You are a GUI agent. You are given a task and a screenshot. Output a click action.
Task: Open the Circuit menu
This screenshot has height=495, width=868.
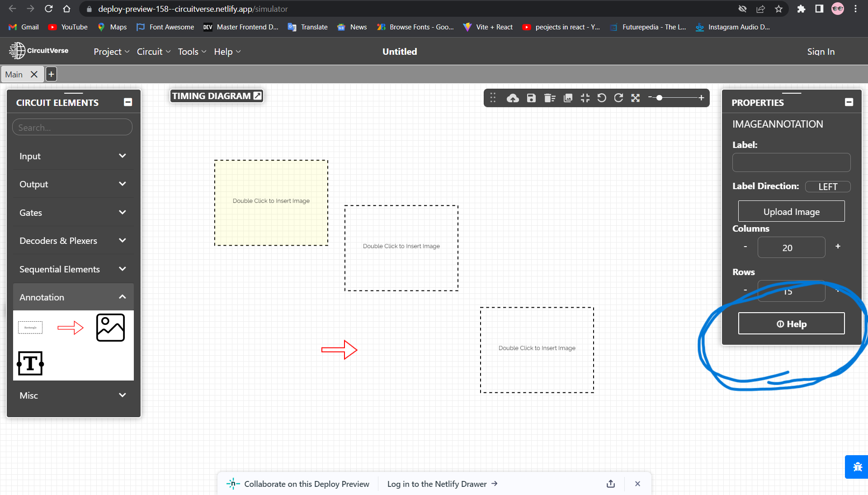pyautogui.click(x=154, y=52)
